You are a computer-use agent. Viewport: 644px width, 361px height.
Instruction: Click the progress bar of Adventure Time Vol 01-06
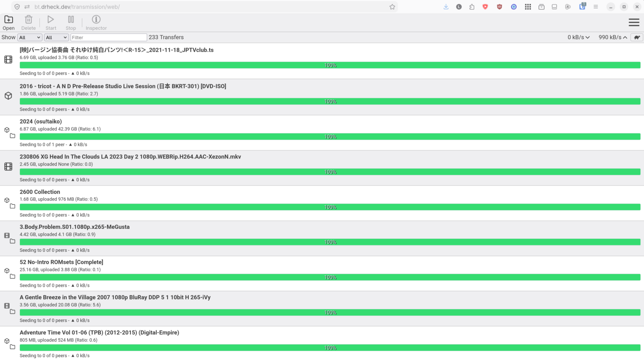[330, 348]
